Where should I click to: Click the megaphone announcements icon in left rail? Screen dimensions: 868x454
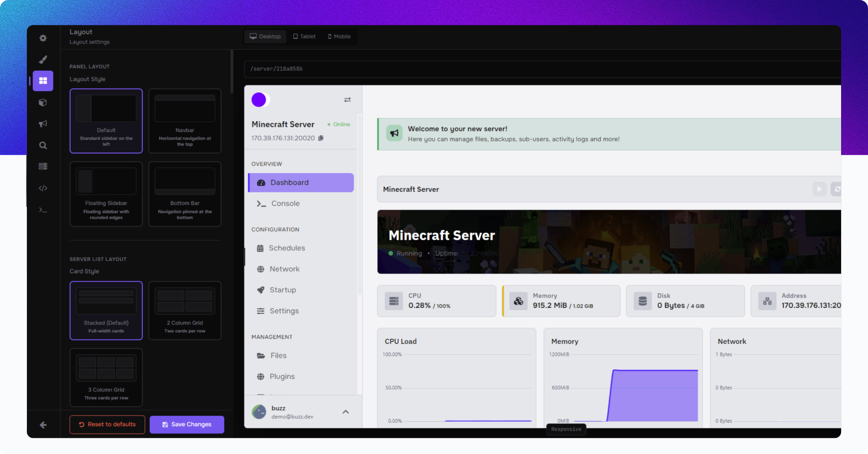point(43,124)
